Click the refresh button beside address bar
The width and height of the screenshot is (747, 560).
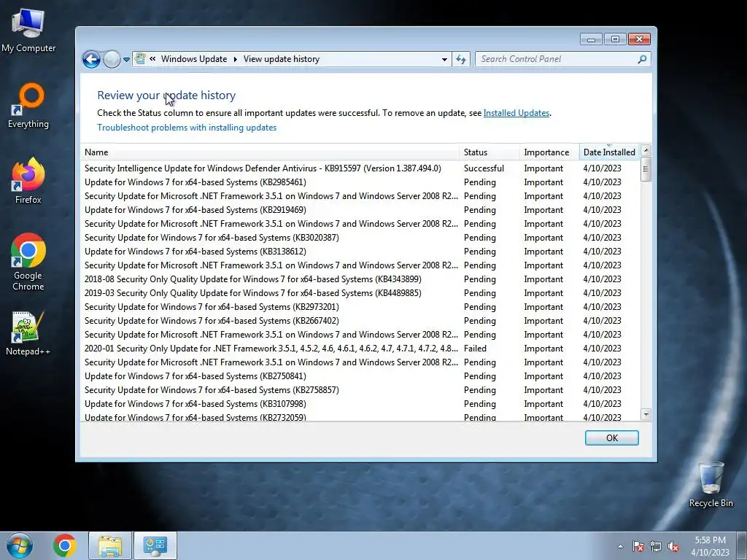(461, 59)
